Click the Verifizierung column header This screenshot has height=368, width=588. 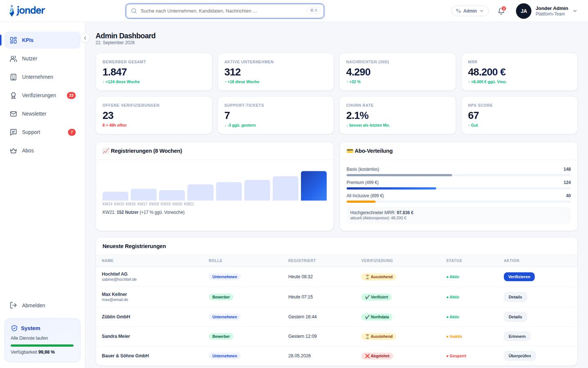[377, 260]
